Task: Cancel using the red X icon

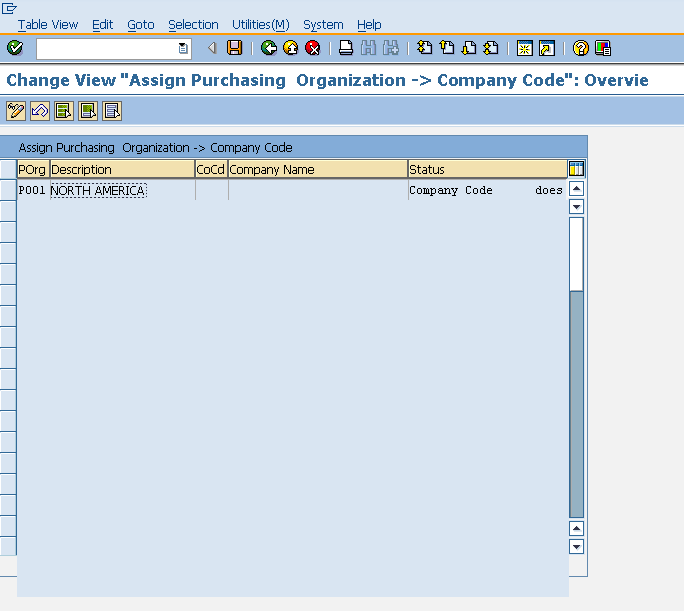Action: coord(312,48)
